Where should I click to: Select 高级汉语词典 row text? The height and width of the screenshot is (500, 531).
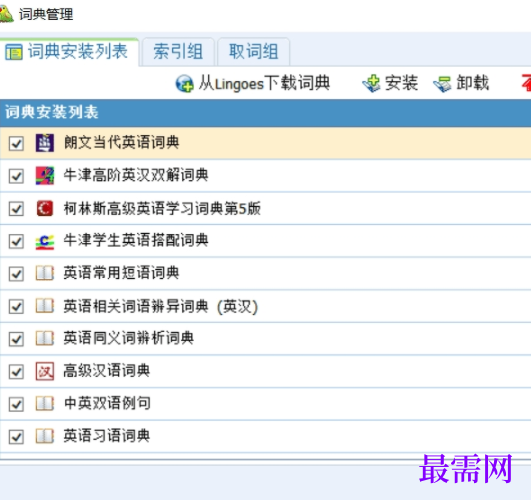107,371
